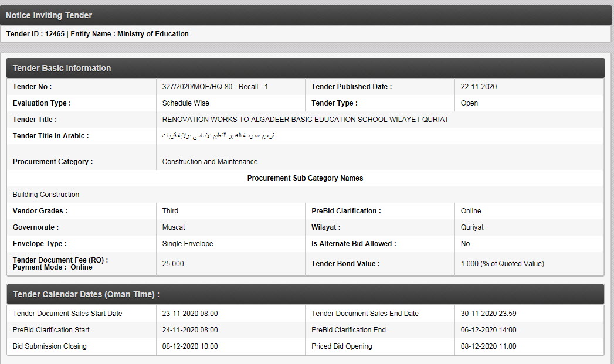Click the Open tender type value
Image resolution: width=614 pixels, height=364 pixels.
(469, 103)
